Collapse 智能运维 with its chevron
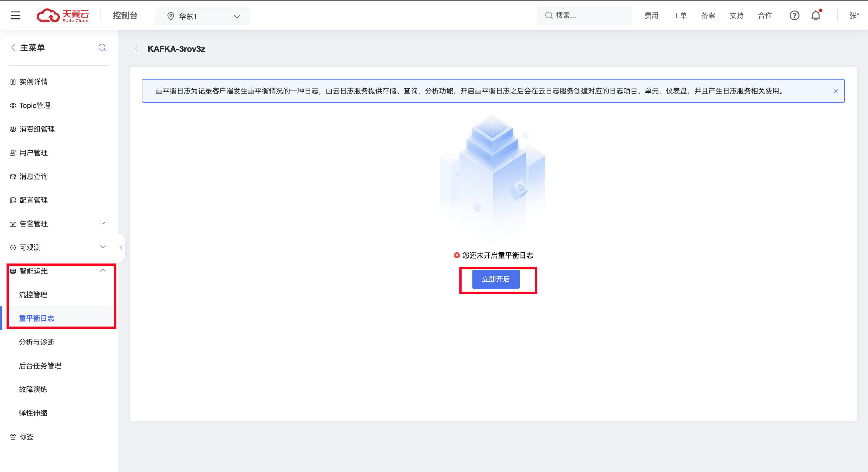 click(103, 270)
